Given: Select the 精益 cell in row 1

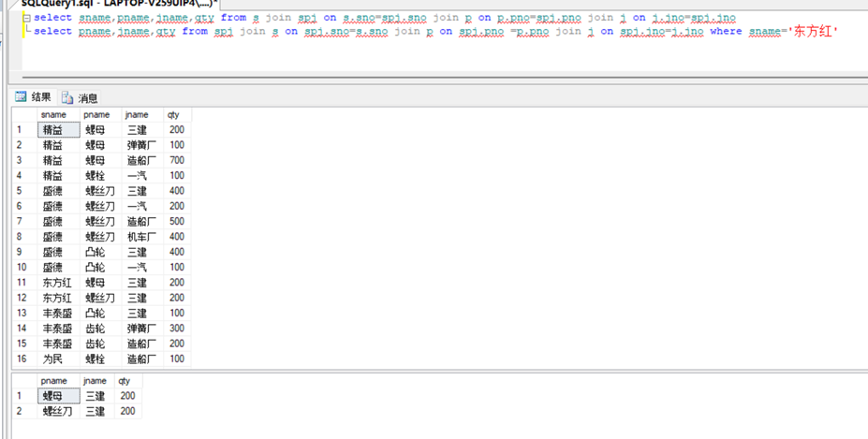Looking at the screenshot, I should 59,130.
